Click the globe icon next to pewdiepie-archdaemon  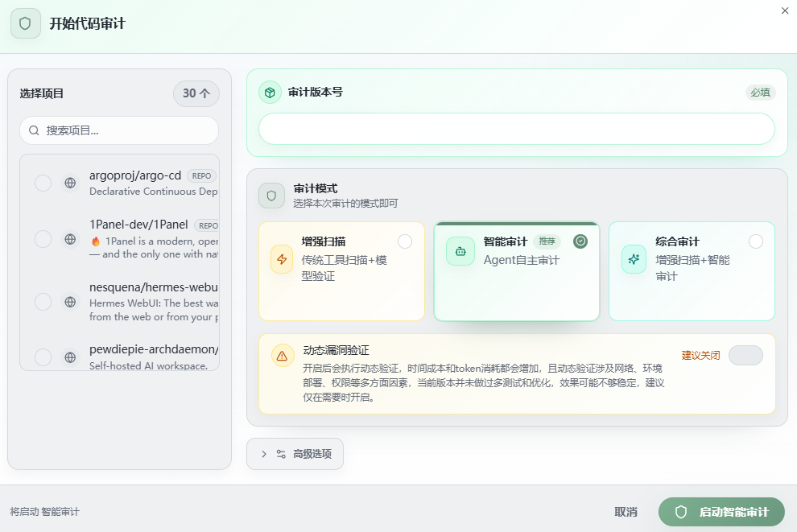(x=70, y=357)
